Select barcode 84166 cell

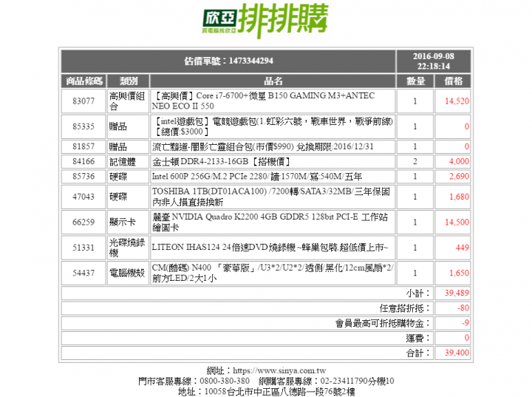point(83,162)
